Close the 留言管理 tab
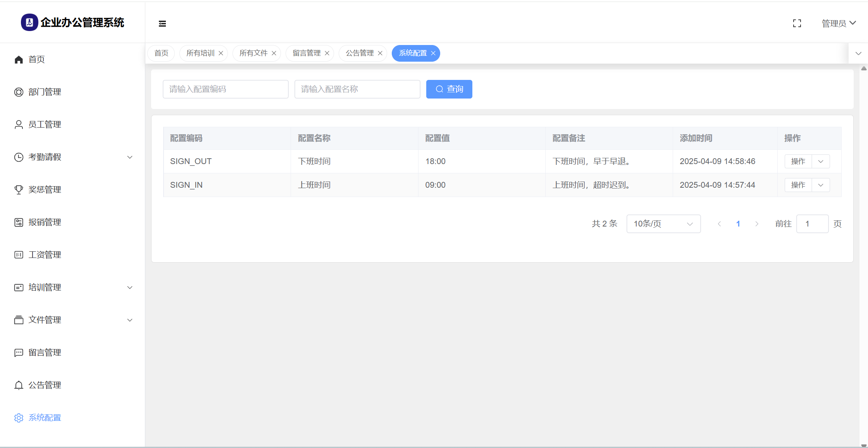 [x=327, y=53]
